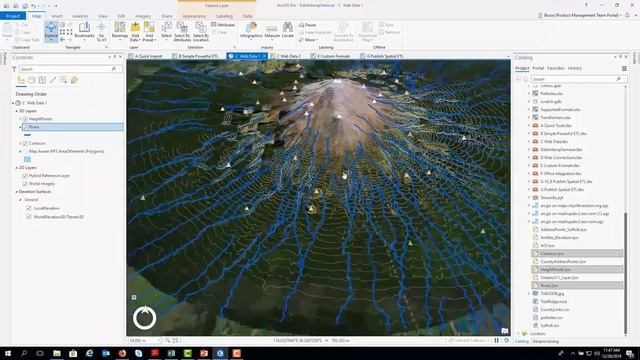Collapse the 2D Layers group
The height and width of the screenshot is (360, 640).
click(x=17, y=168)
